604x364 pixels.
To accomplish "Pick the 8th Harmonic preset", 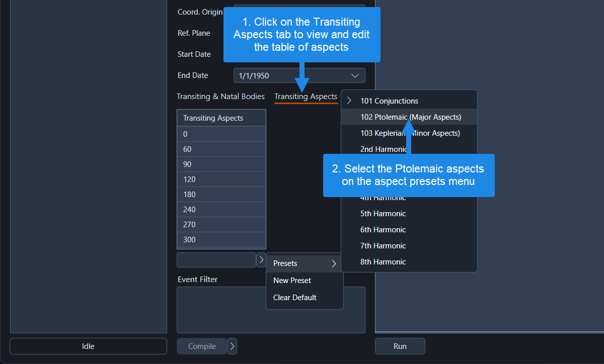I will pos(383,262).
